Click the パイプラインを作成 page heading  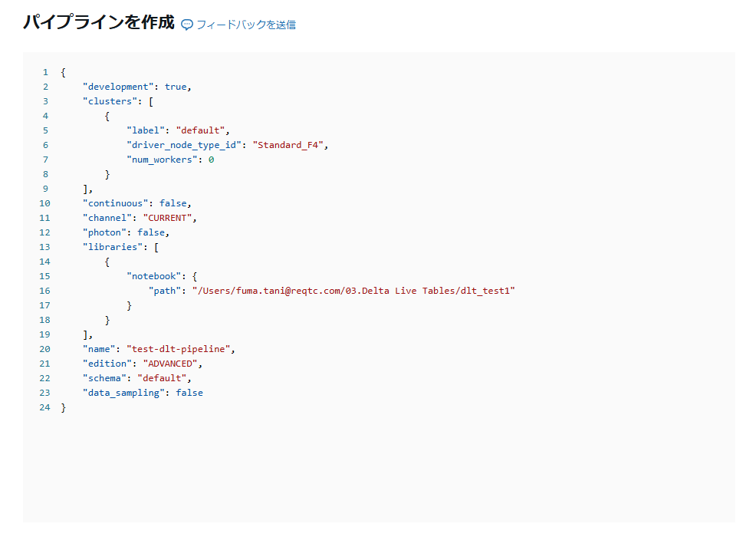coord(99,22)
